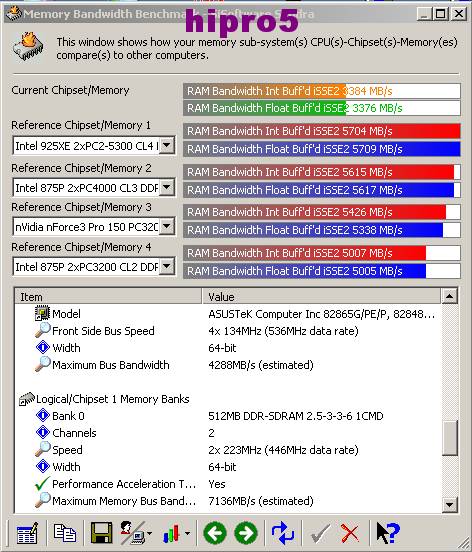Image resolution: width=472 pixels, height=552 pixels.
Task: Select the Speed row with 2x 223MHz
Action: pyautogui.click(x=228, y=450)
